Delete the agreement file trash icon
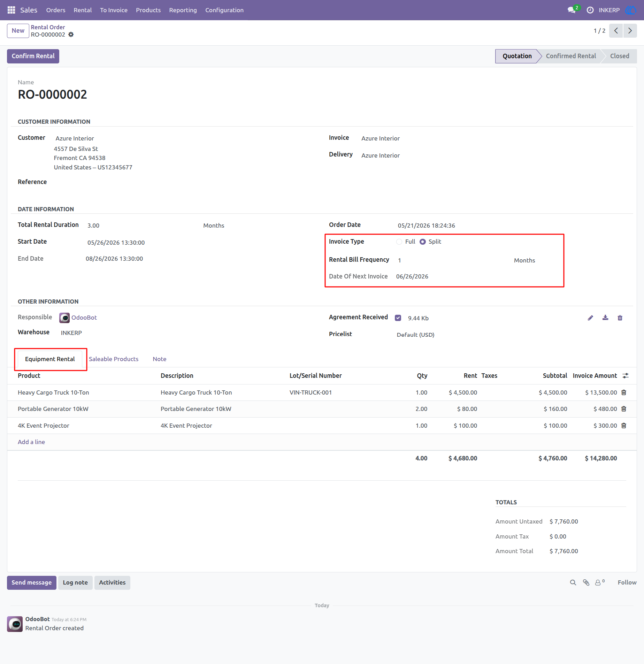The image size is (644, 664). (620, 318)
